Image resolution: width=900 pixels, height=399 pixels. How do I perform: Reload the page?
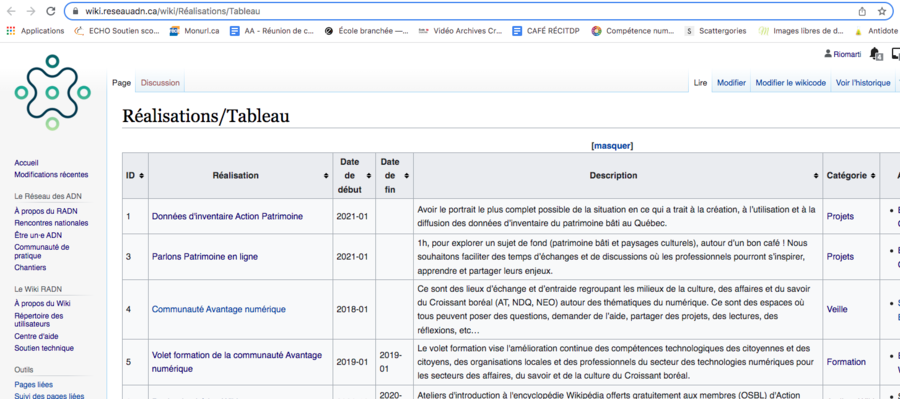51,11
